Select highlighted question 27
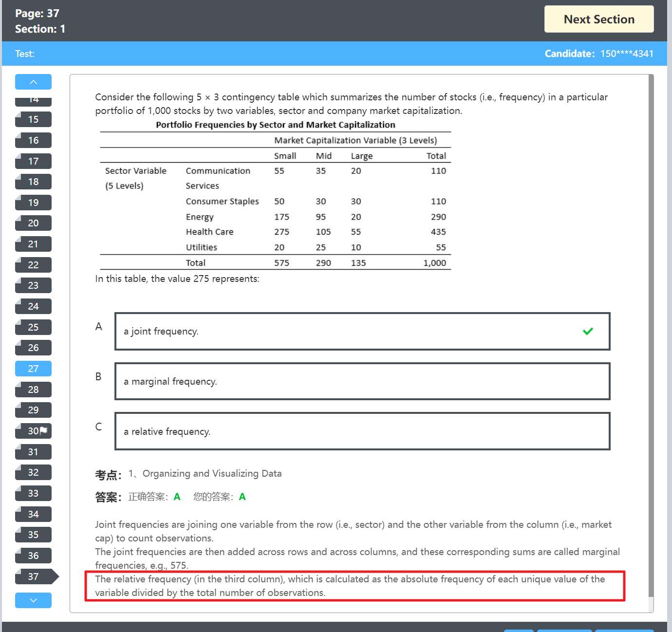This screenshot has width=672, height=632. (x=33, y=369)
